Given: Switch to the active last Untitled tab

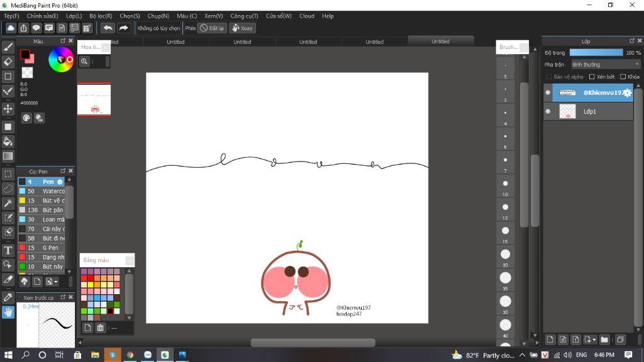Looking at the screenshot, I should (x=441, y=41).
